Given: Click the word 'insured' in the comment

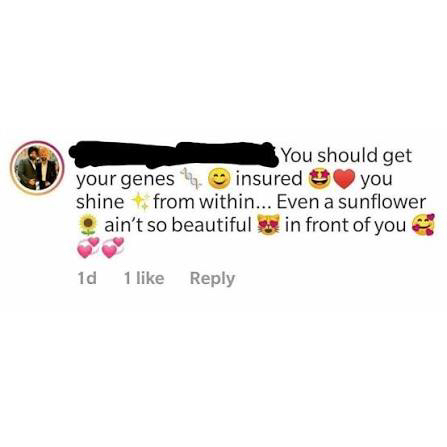Looking at the screenshot, I should pyautogui.click(x=269, y=178).
